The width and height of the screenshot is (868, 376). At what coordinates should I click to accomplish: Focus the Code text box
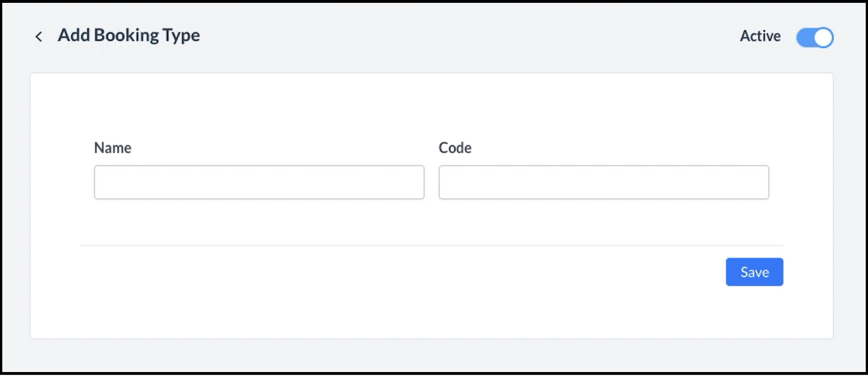[x=604, y=182]
